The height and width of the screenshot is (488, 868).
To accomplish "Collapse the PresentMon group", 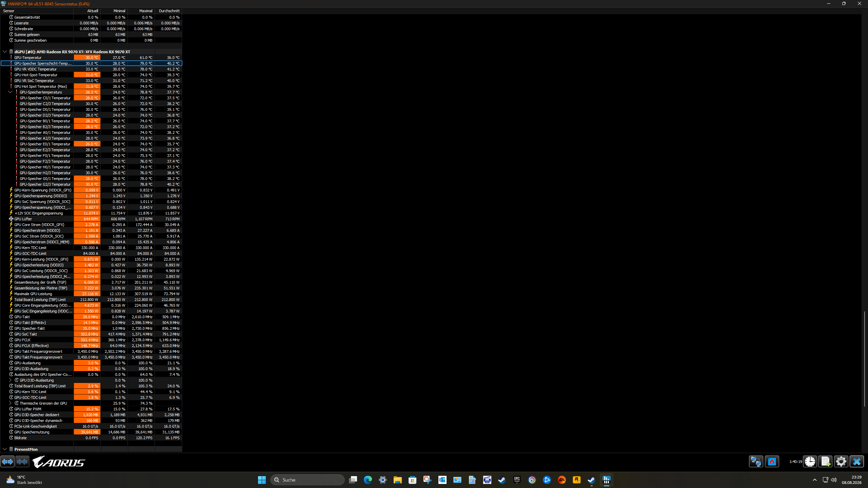I will coord(5,449).
